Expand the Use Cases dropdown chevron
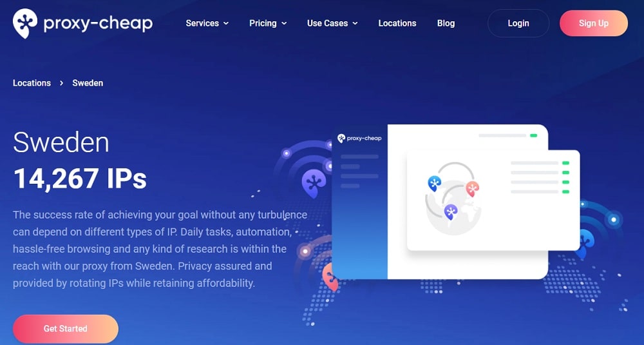Image resolution: width=644 pixels, height=345 pixels. coord(355,23)
